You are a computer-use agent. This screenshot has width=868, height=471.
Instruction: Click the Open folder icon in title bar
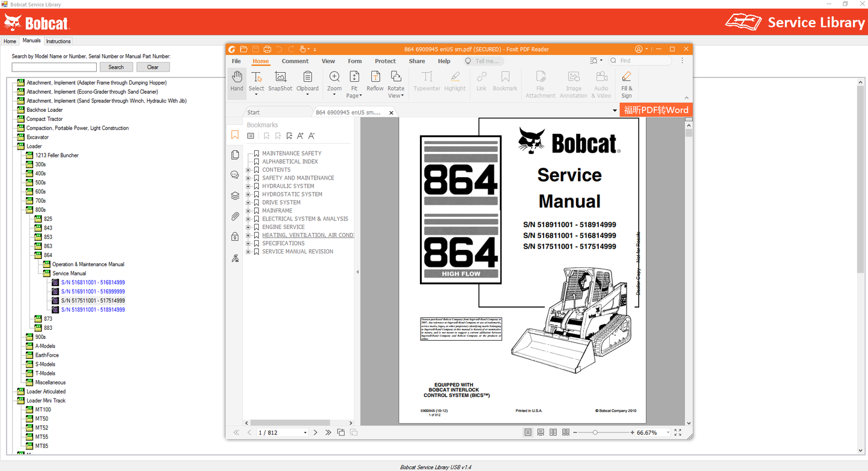click(243, 49)
